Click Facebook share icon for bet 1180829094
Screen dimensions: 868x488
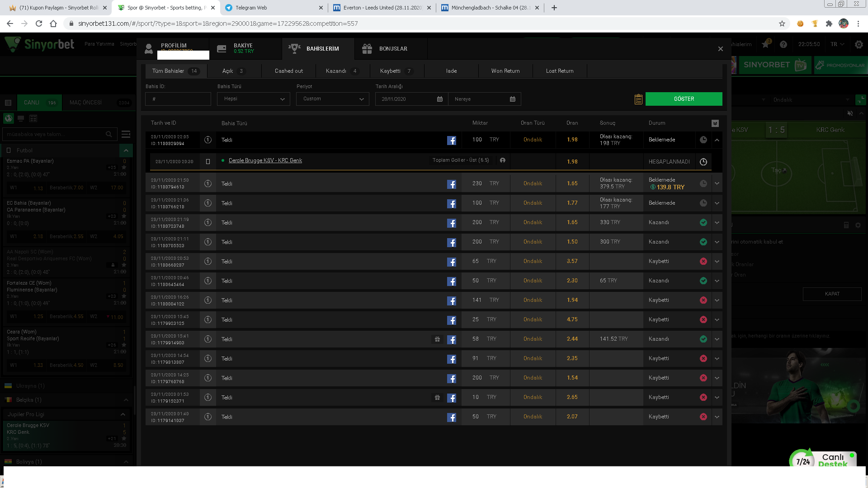coord(451,141)
